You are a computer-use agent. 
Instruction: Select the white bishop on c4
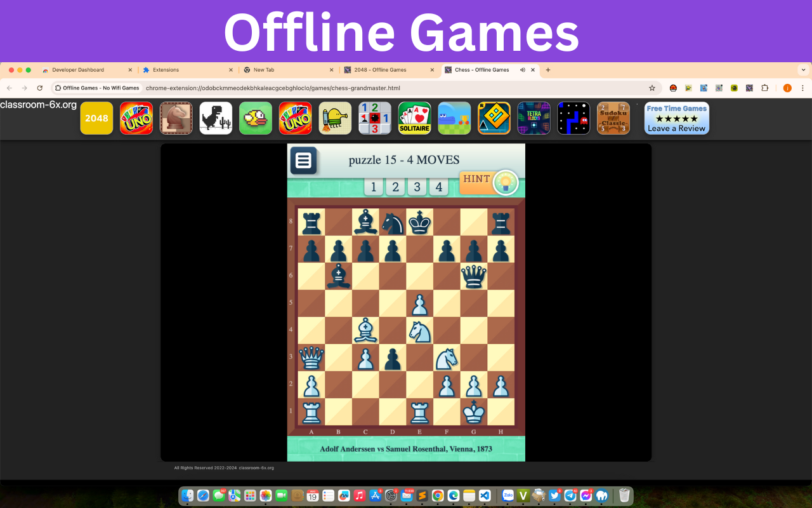(x=365, y=331)
